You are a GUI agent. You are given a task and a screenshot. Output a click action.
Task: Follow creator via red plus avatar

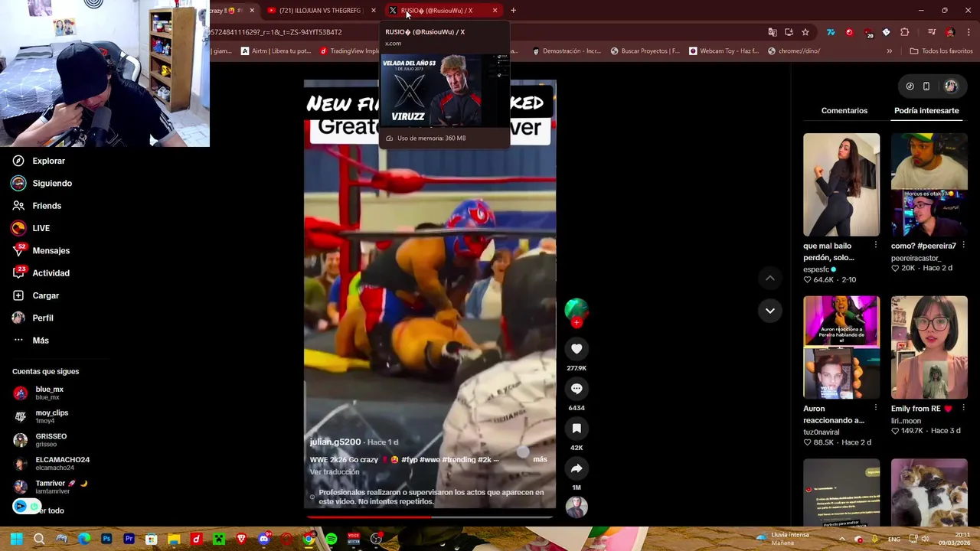pyautogui.click(x=577, y=323)
